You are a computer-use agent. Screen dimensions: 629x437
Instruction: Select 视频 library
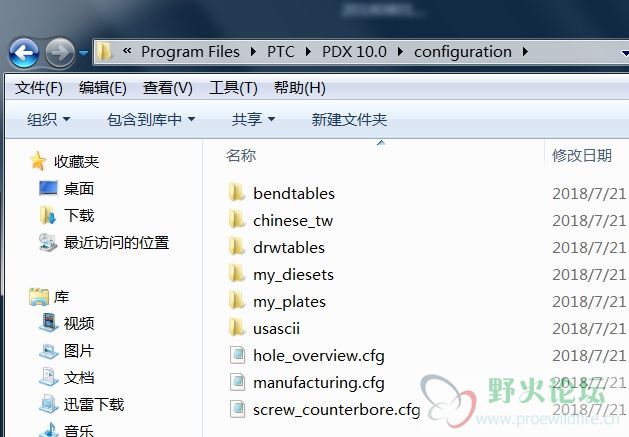79,323
